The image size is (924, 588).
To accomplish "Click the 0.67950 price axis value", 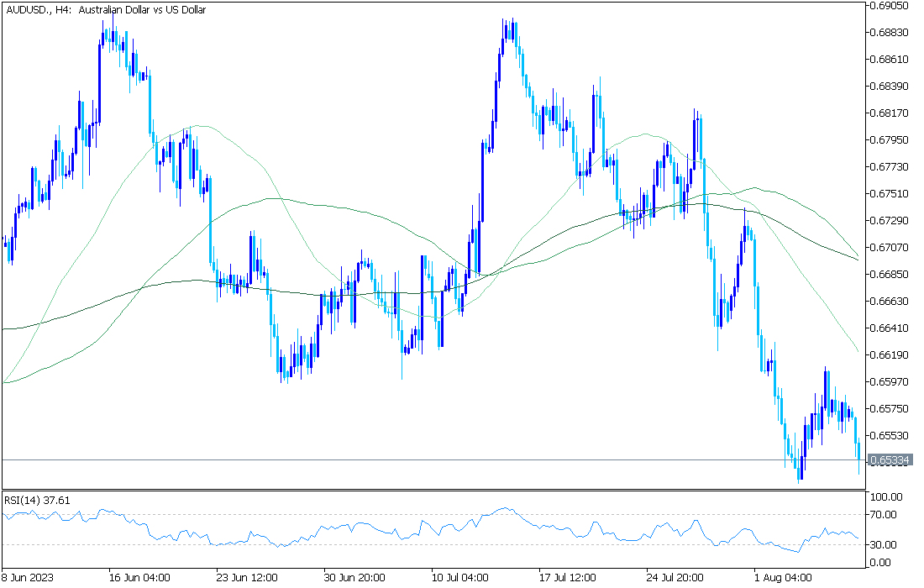I will pos(890,140).
